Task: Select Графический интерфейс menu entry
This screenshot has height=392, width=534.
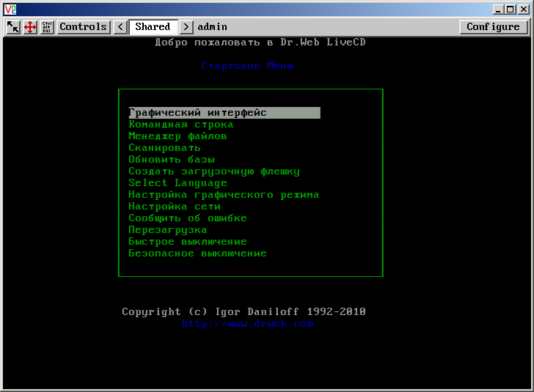Action: [224, 113]
